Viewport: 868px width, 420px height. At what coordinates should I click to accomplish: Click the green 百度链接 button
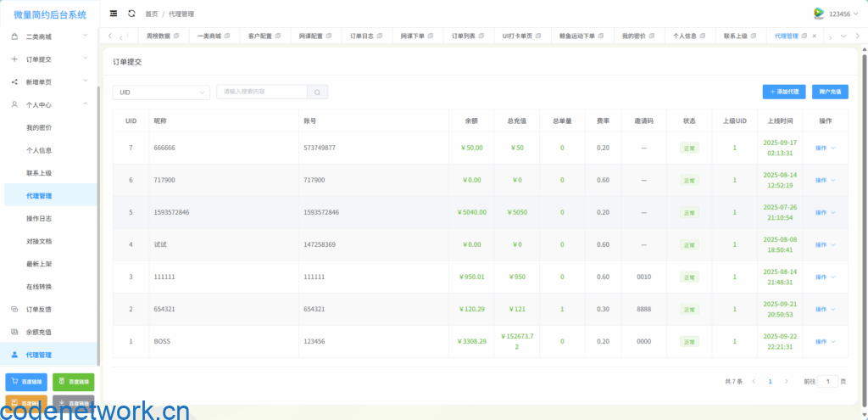(x=74, y=383)
